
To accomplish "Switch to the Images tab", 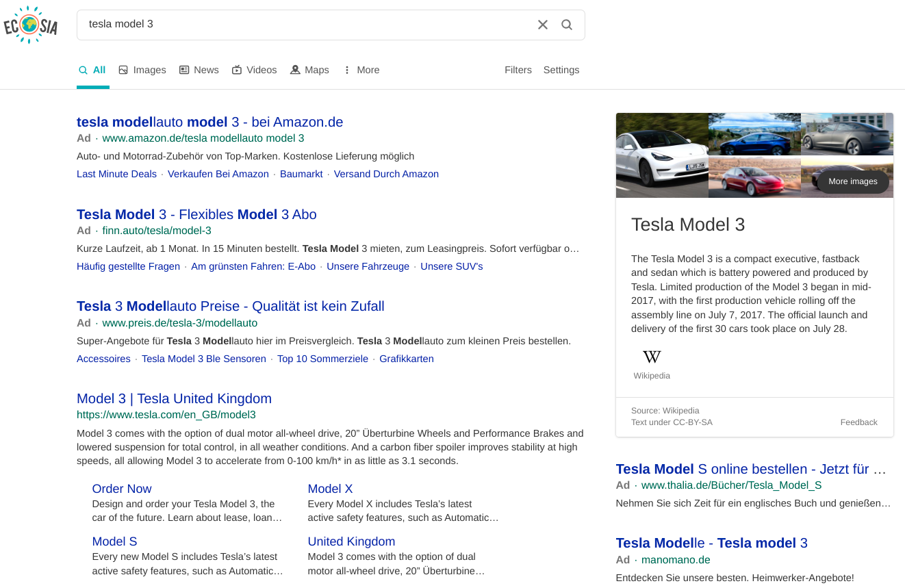I will (142, 70).
